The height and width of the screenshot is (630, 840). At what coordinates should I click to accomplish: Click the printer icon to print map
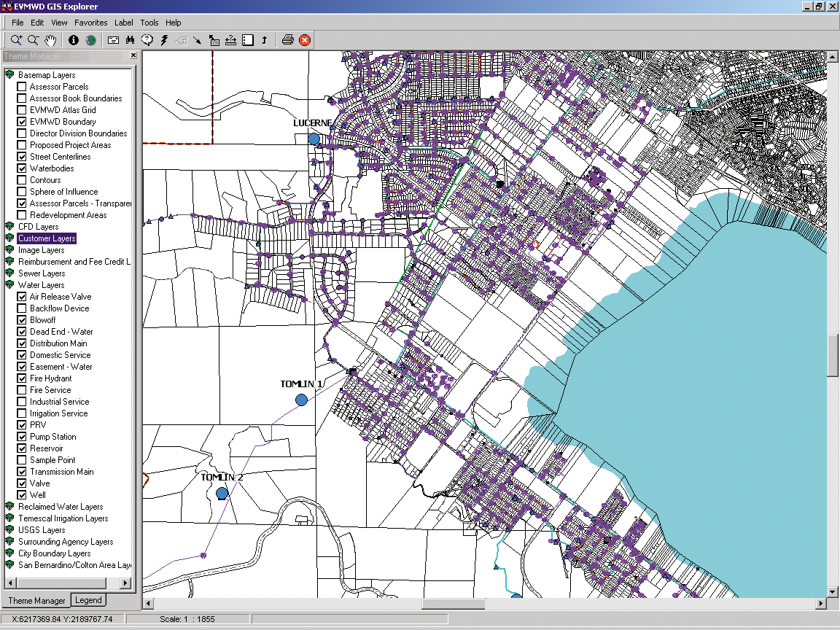[x=287, y=40]
